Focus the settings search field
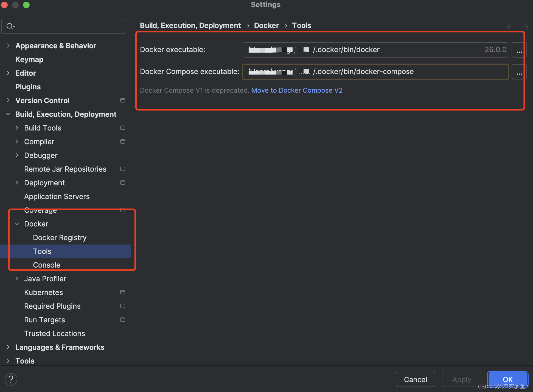533x392 pixels. [x=64, y=26]
